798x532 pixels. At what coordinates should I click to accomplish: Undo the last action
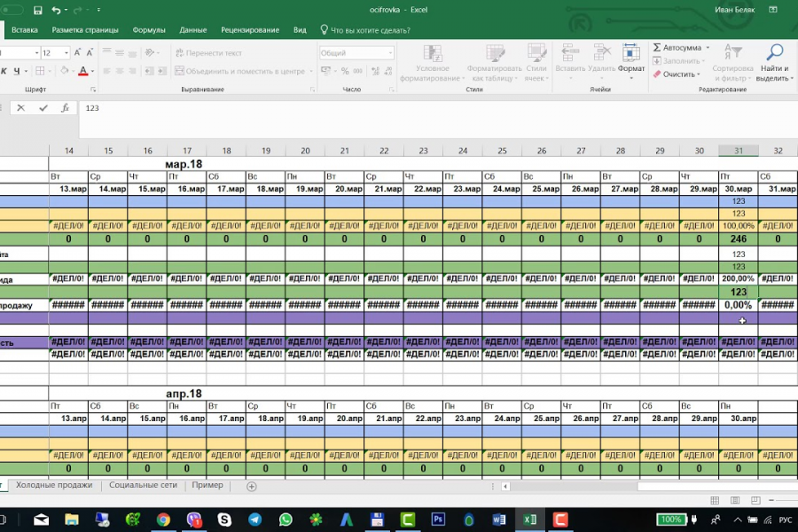(56, 10)
